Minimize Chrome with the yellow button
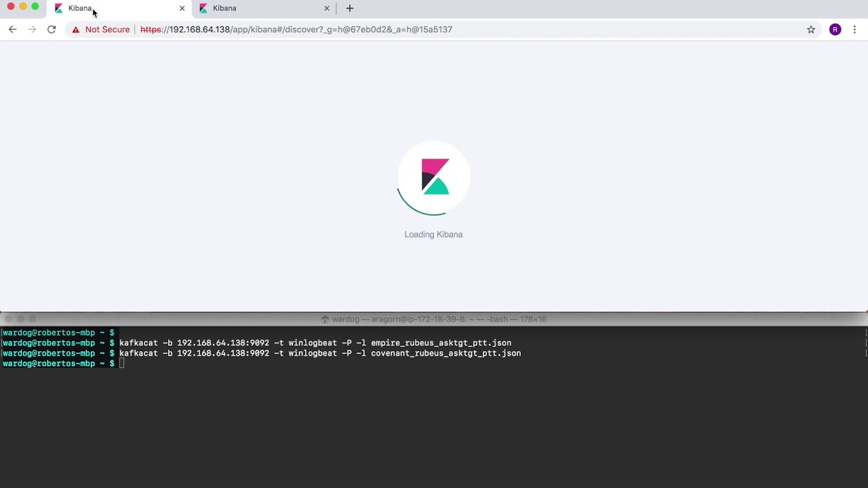The image size is (868, 488). pyautogui.click(x=23, y=7)
